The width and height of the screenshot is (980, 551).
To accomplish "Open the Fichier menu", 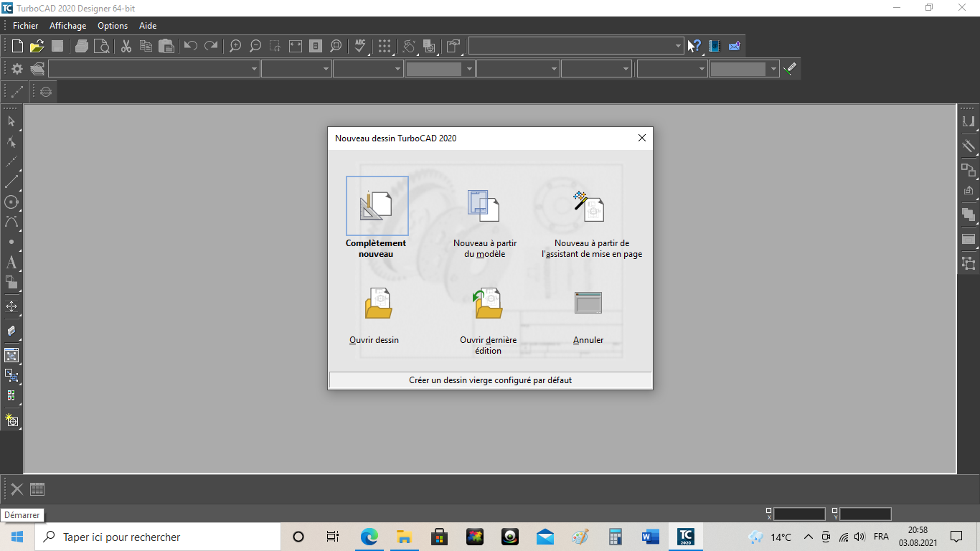I will click(25, 26).
